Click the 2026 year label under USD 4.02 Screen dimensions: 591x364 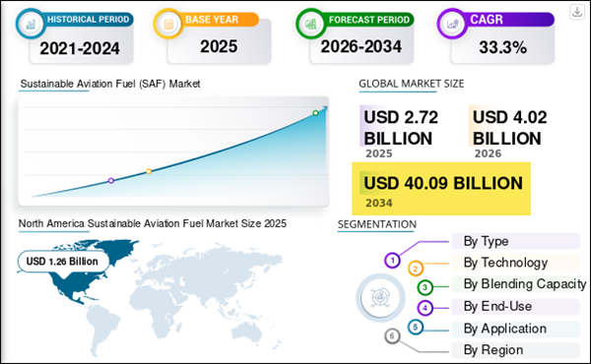click(488, 153)
